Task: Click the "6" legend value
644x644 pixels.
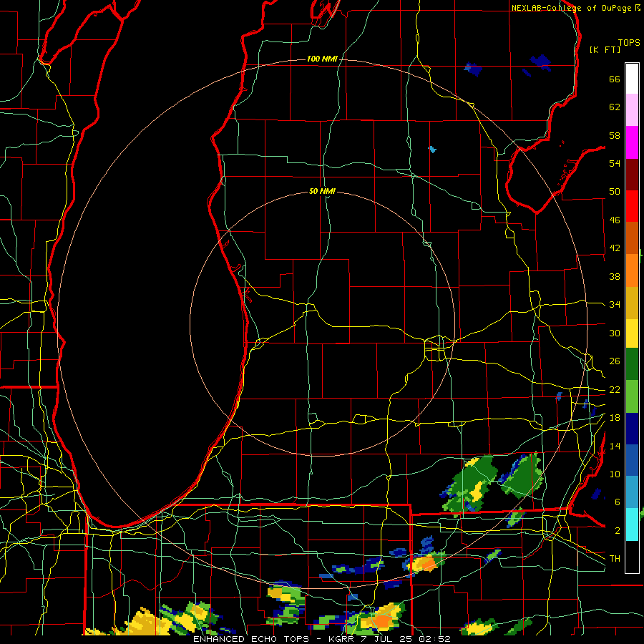Action: tap(618, 503)
